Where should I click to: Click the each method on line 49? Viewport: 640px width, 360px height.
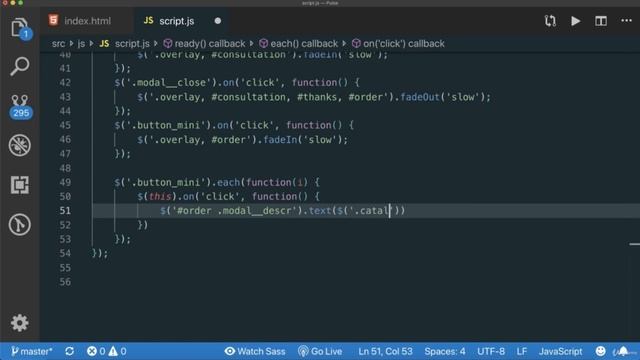(x=228, y=182)
